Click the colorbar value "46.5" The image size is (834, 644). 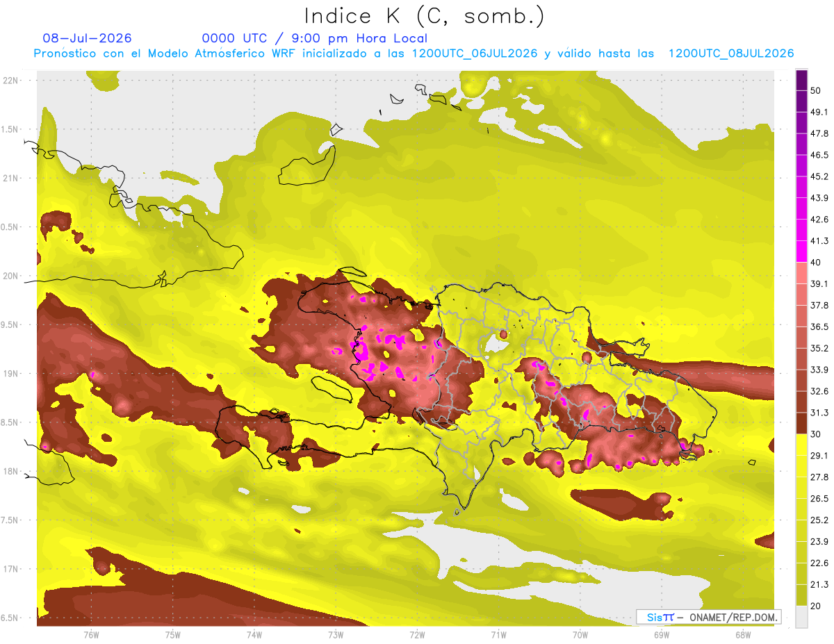pos(819,155)
